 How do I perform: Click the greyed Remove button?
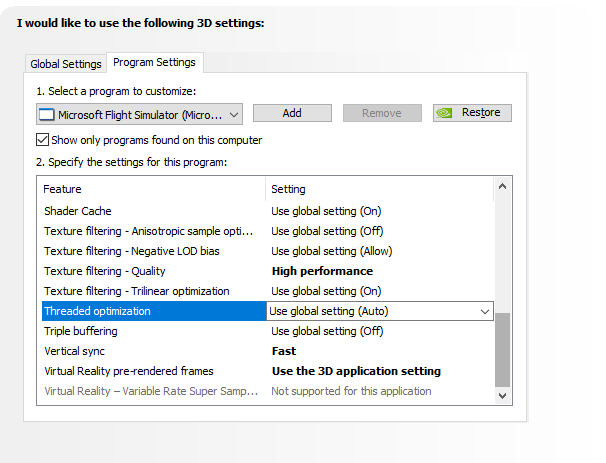coord(382,113)
